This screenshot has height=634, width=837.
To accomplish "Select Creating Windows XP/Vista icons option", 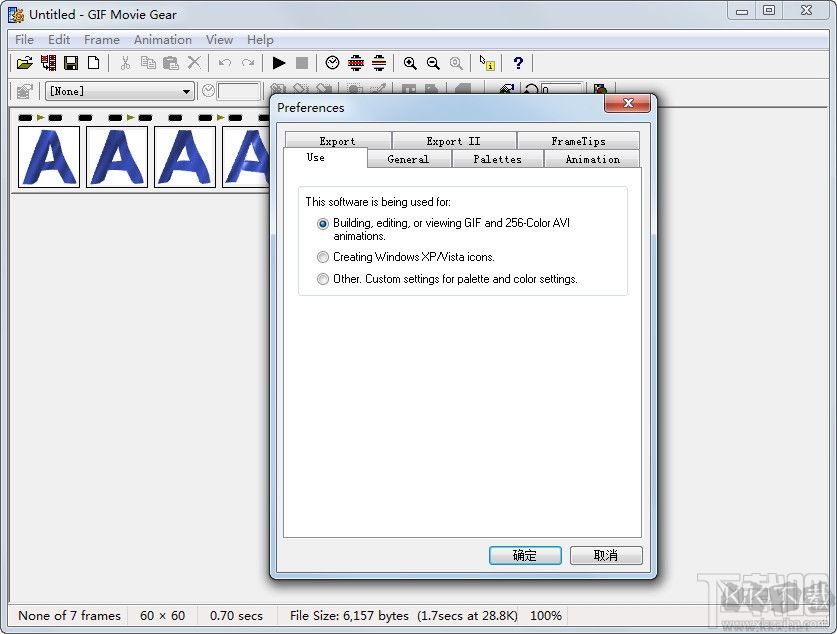I will point(323,257).
